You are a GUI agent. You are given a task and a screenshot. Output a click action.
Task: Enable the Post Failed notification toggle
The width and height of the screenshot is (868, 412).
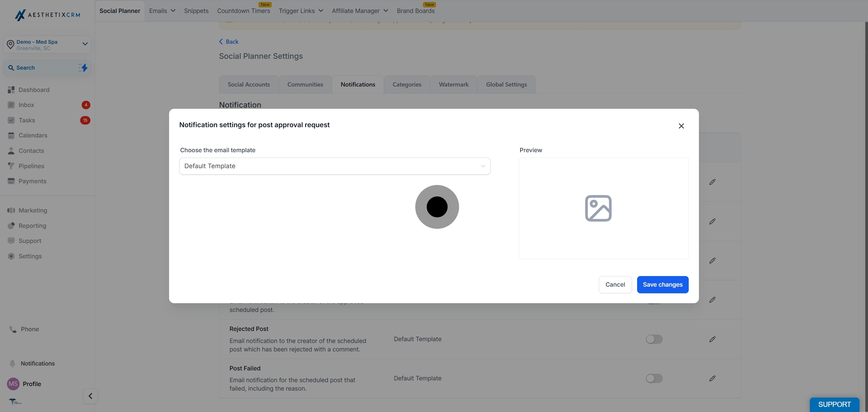654,378
